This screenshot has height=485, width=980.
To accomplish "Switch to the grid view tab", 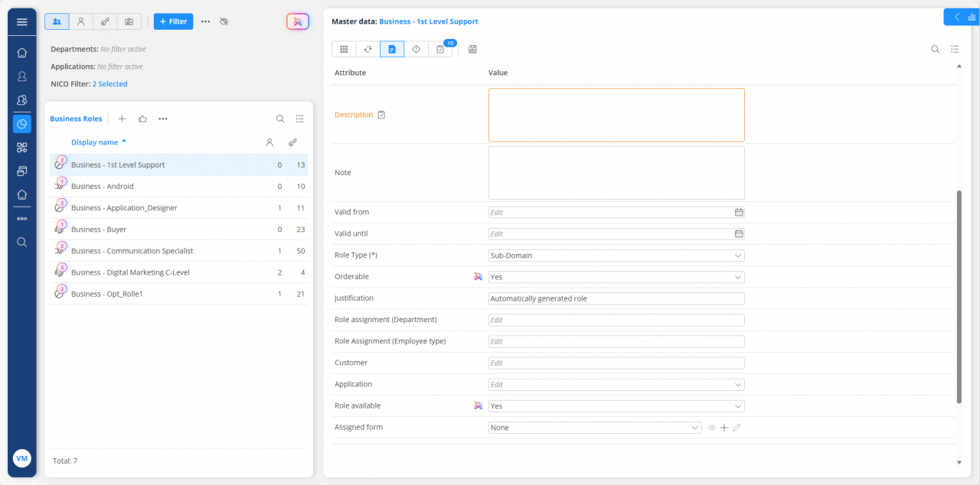I will point(344,49).
